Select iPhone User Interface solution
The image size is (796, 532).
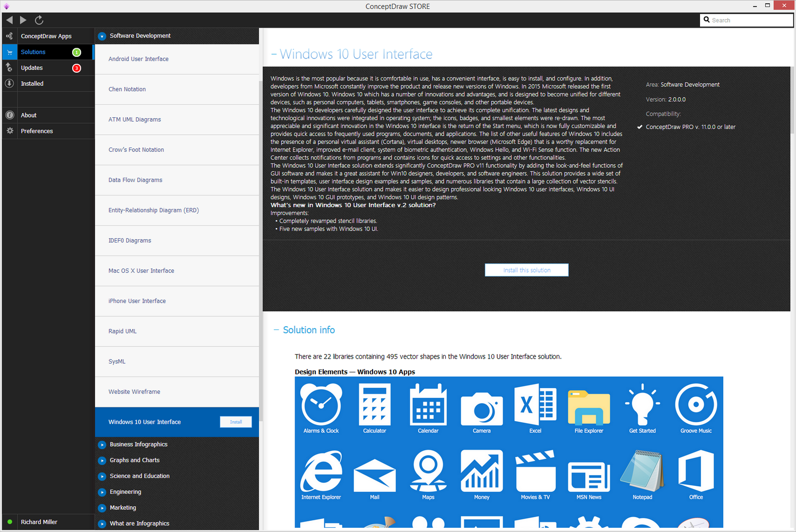coord(177,301)
